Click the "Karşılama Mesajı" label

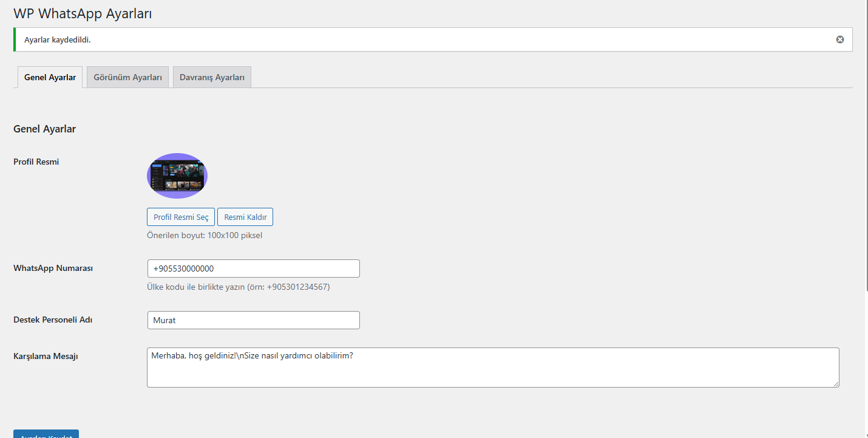tap(46, 356)
